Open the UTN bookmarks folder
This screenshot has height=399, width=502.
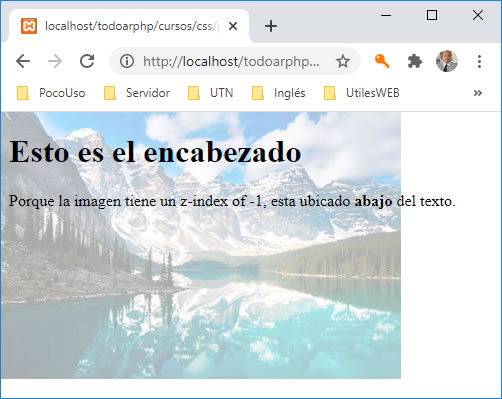tap(210, 93)
